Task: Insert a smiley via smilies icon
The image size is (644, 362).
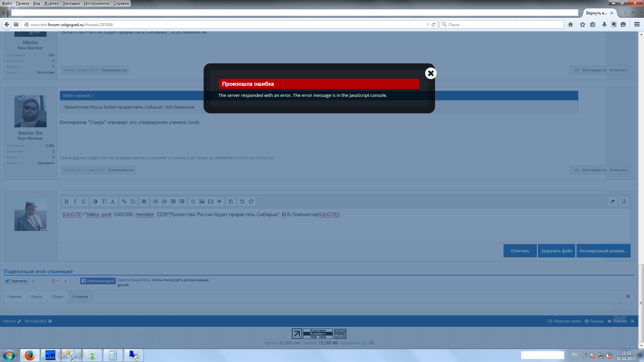Action: (x=193, y=201)
